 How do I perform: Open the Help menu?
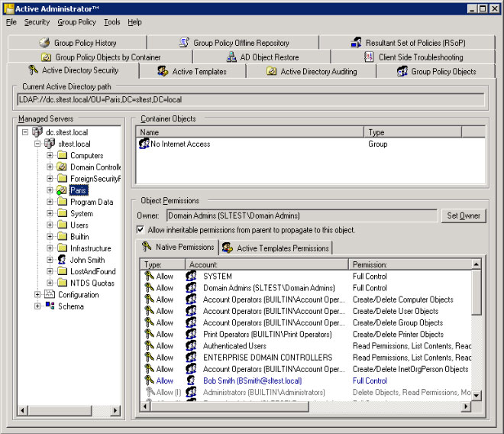[134, 22]
